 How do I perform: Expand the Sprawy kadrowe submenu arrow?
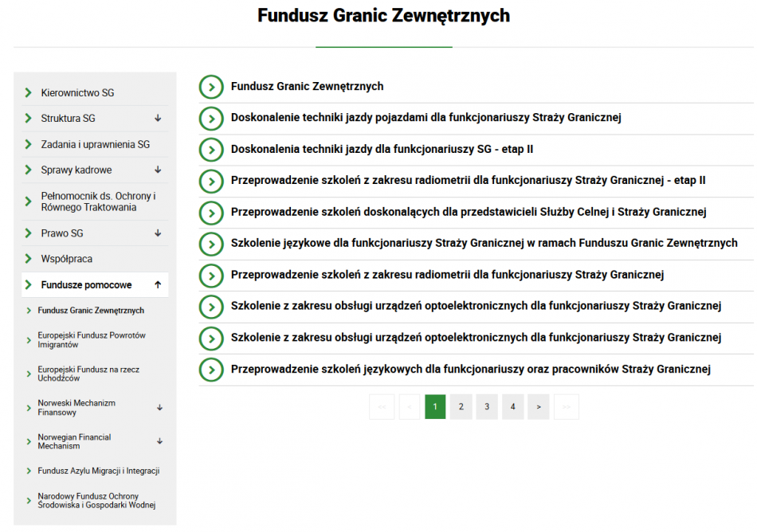pos(158,170)
